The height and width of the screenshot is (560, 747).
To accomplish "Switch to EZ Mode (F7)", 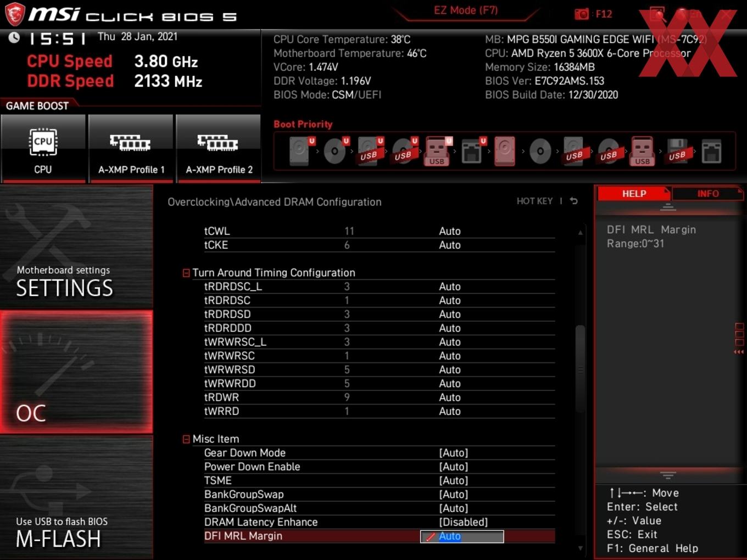I will click(466, 10).
